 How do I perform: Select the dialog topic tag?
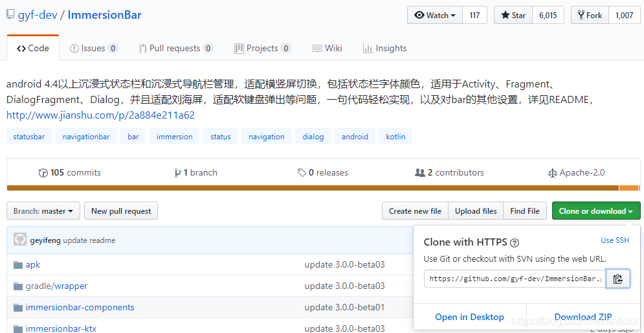pyautogui.click(x=313, y=137)
